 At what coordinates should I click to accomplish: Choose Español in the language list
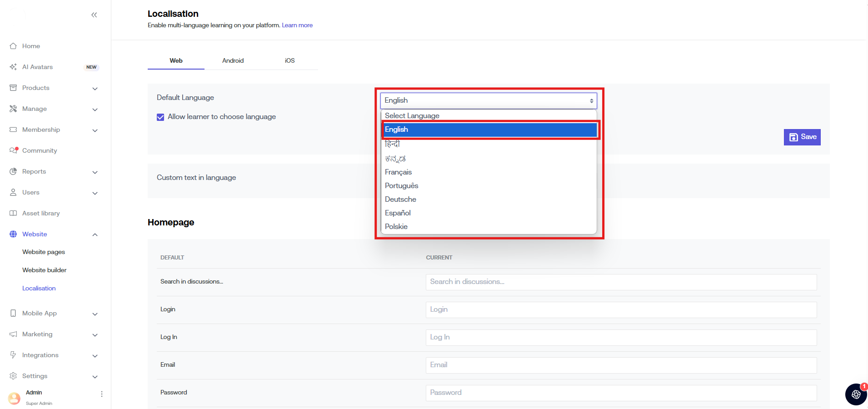[398, 213]
